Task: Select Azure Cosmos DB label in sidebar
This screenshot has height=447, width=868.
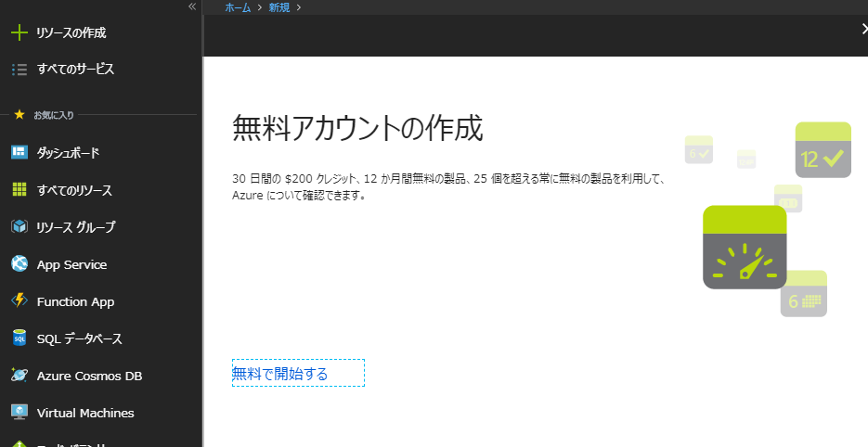Action: click(x=89, y=376)
